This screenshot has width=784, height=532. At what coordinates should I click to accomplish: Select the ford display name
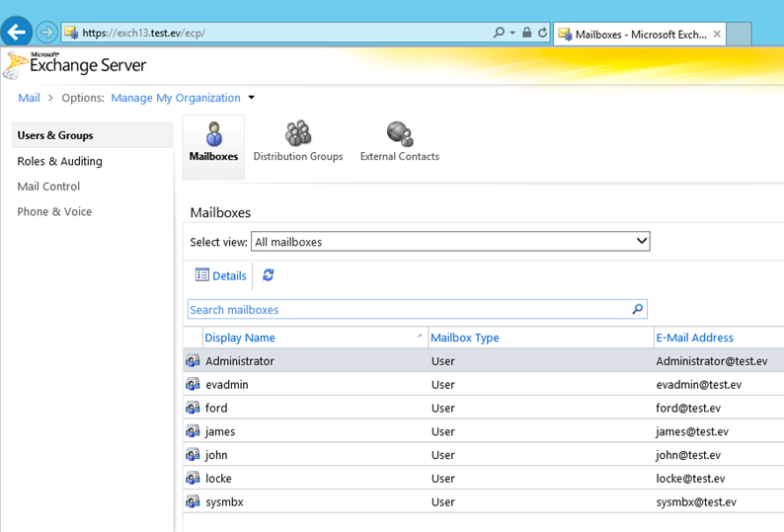click(216, 408)
